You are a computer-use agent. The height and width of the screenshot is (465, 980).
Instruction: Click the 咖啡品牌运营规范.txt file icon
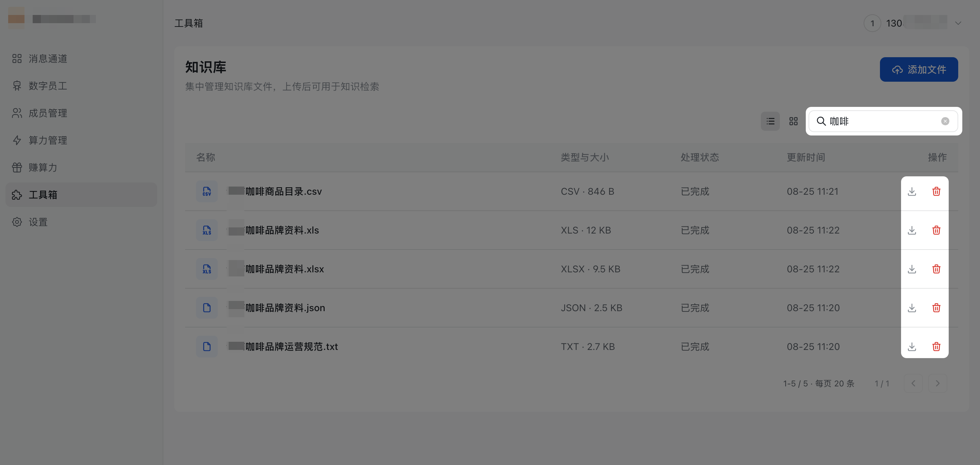pos(207,347)
